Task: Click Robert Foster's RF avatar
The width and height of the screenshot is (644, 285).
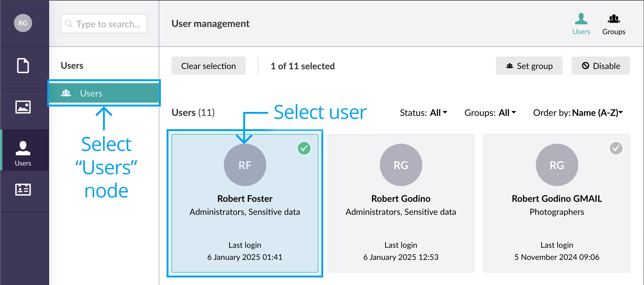Action: 245,165
